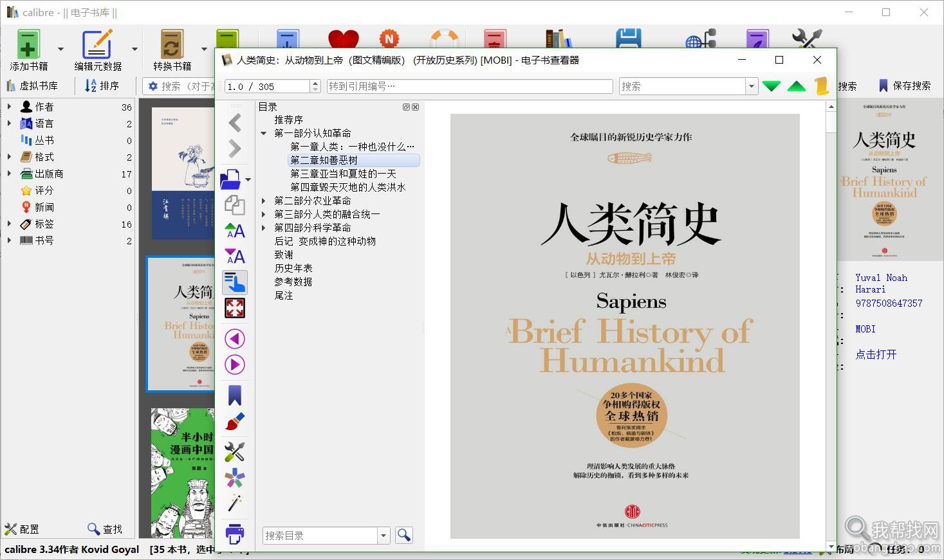Go to previous page with purple arrow

235,339
